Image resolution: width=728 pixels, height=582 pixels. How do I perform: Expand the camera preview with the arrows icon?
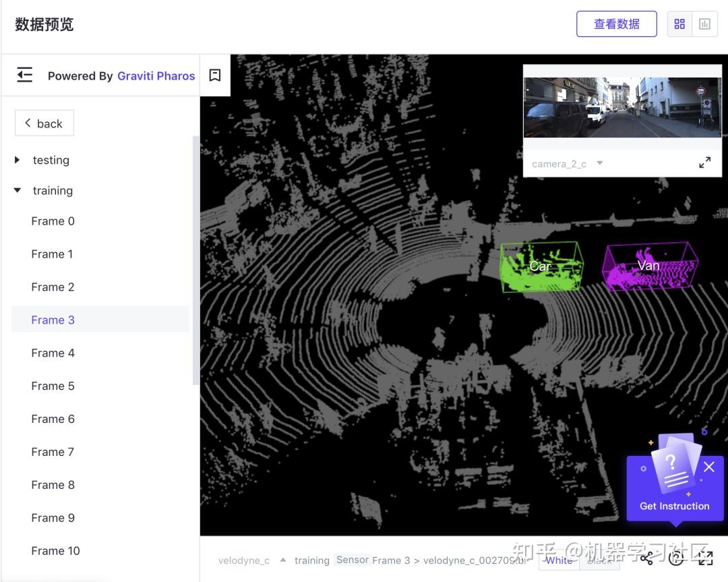(704, 163)
